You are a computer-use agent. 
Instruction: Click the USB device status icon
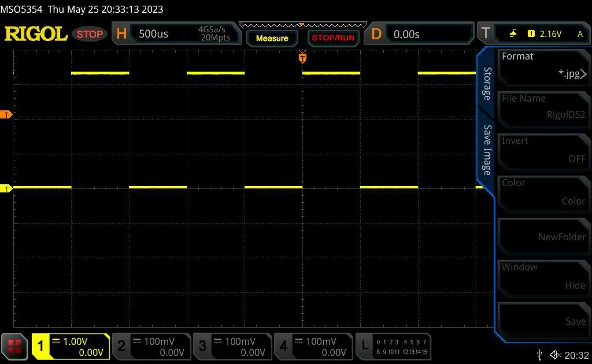click(539, 355)
